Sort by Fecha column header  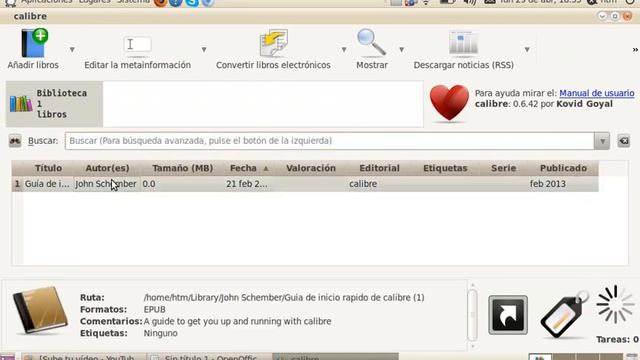click(x=249, y=168)
